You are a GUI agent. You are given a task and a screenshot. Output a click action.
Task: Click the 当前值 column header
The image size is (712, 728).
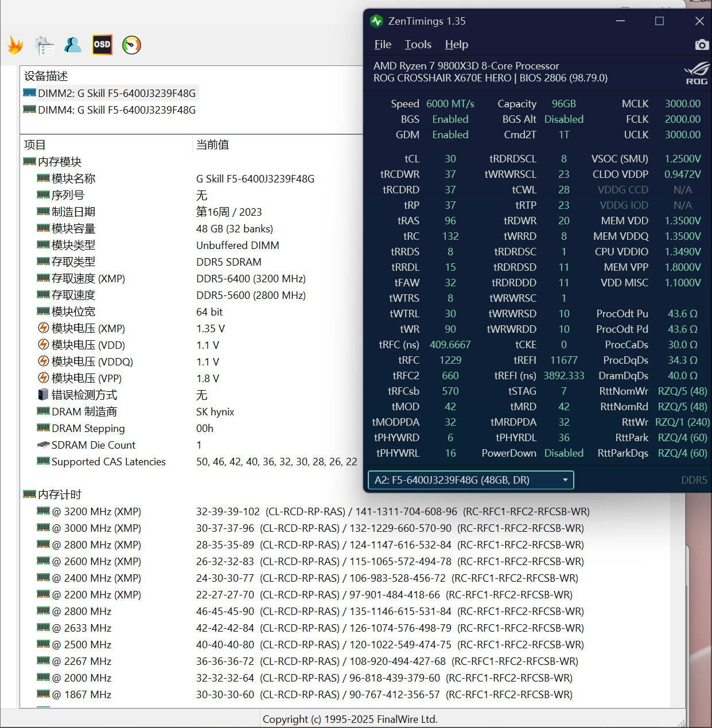(212, 145)
